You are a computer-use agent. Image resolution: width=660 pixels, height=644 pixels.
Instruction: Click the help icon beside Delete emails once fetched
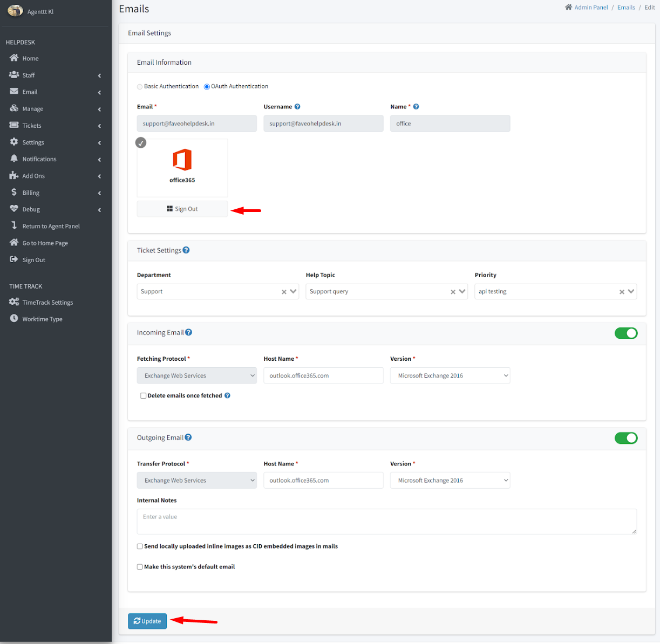click(227, 395)
